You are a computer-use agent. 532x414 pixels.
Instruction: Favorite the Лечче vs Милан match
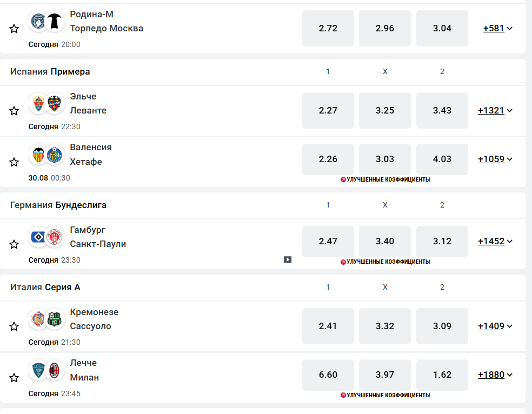14,377
